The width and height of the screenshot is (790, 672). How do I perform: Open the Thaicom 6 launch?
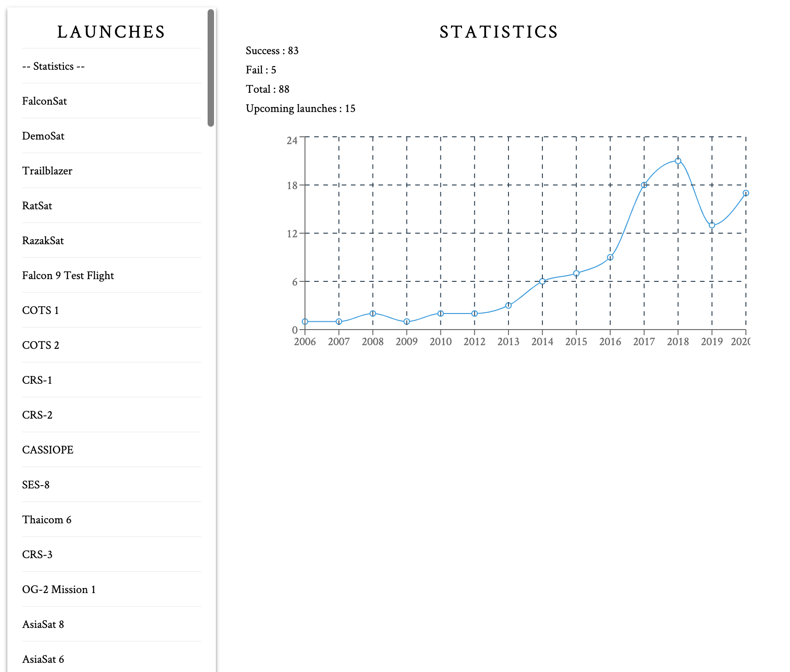(x=112, y=520)
